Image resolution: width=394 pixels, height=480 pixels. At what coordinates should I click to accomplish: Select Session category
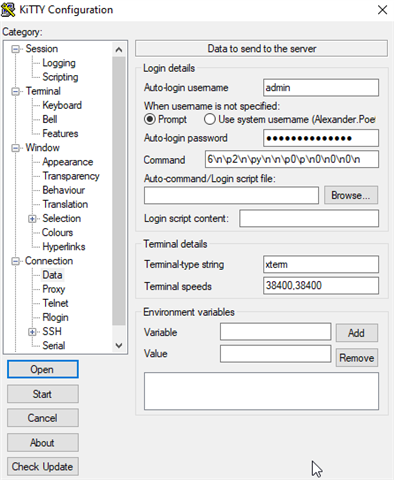(42, 49)
